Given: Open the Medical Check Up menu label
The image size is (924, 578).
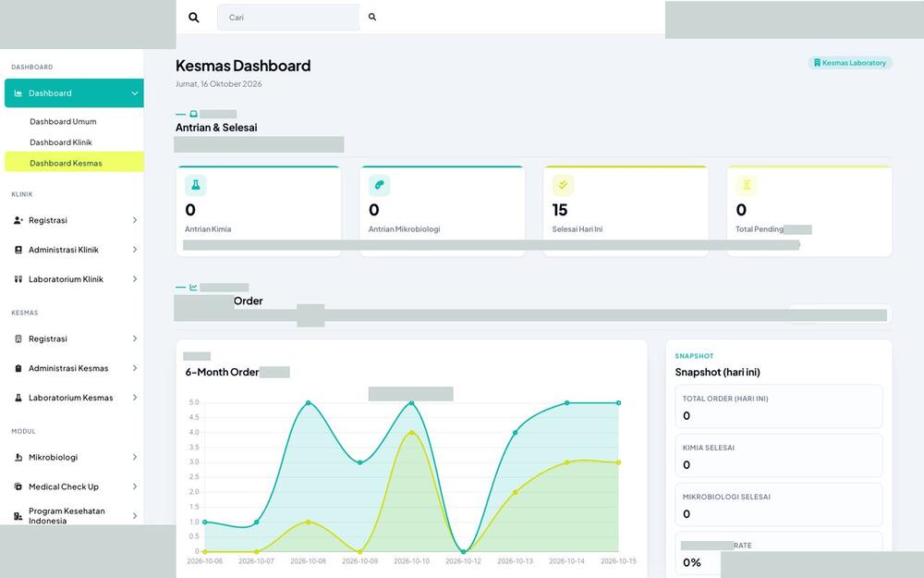Looking at the screenshot, I should click(64, 486).
